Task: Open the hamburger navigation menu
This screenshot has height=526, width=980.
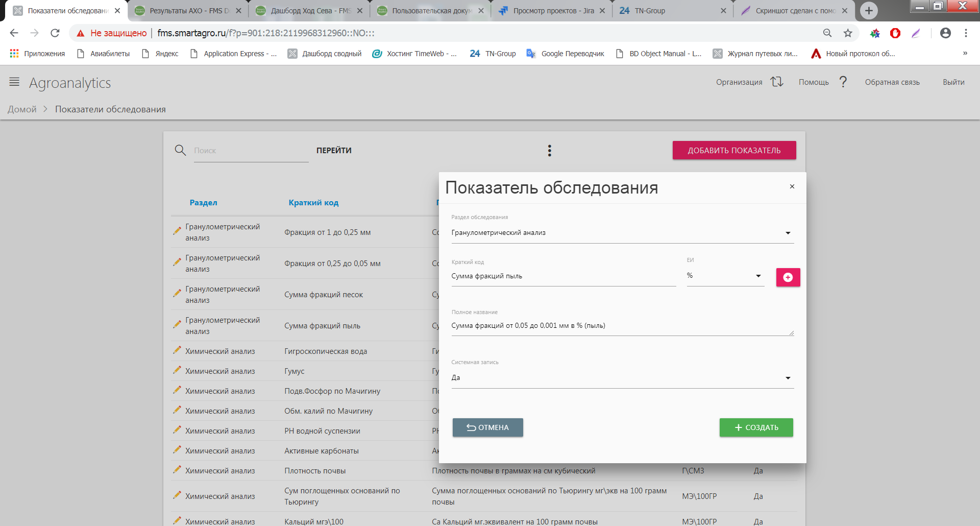Action: tap(14, 82)
